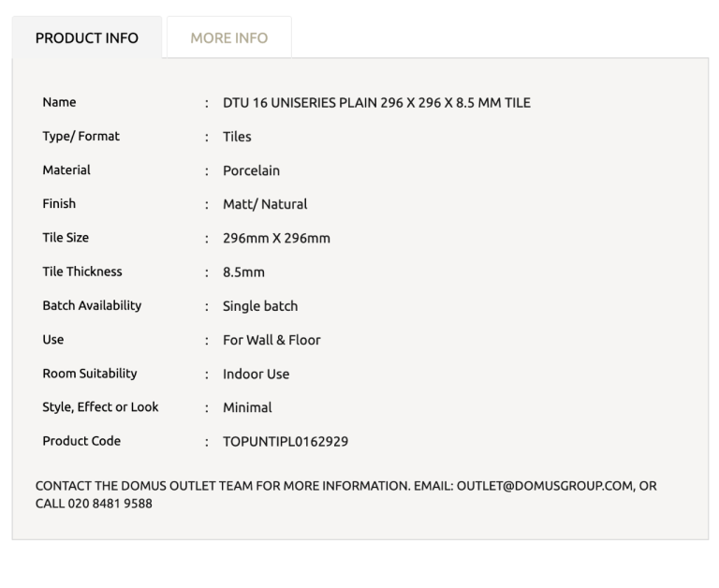
Task: Click the 'Tile Thickness' label
Action: [82, 272]
